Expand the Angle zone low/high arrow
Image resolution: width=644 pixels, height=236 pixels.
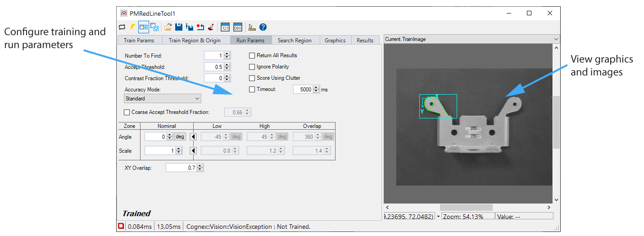click(193, 136)
